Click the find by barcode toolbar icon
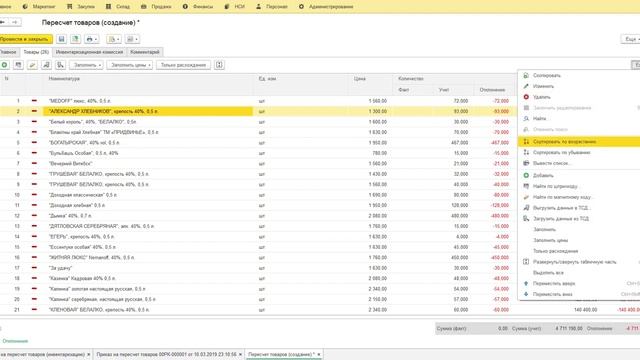This screenshot has width=640, height=360. (18, 65)
